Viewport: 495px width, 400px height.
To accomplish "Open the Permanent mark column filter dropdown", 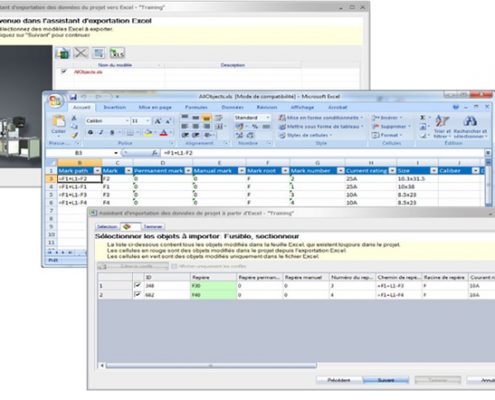I will (188, 171).
